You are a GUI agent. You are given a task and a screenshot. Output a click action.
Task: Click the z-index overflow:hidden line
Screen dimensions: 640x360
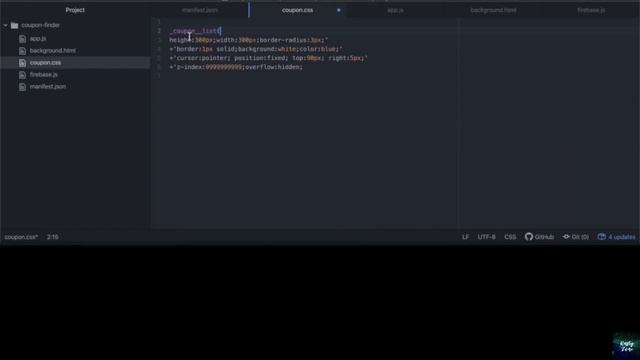236,67
